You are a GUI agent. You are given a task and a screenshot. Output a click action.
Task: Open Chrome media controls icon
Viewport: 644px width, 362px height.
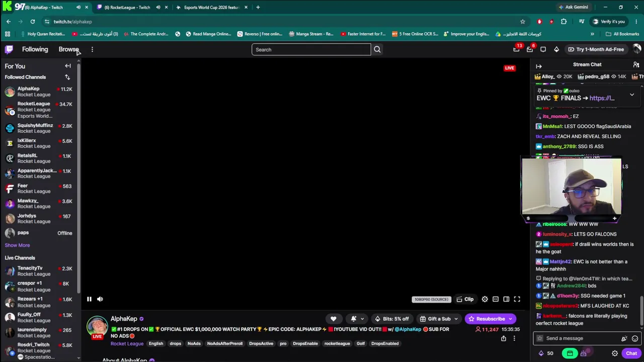pos(582,22)
